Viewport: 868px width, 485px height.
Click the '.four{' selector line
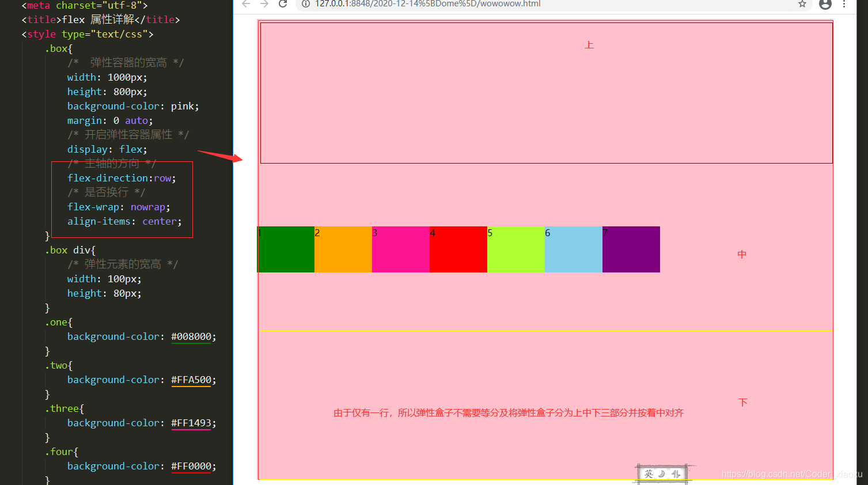62,452
